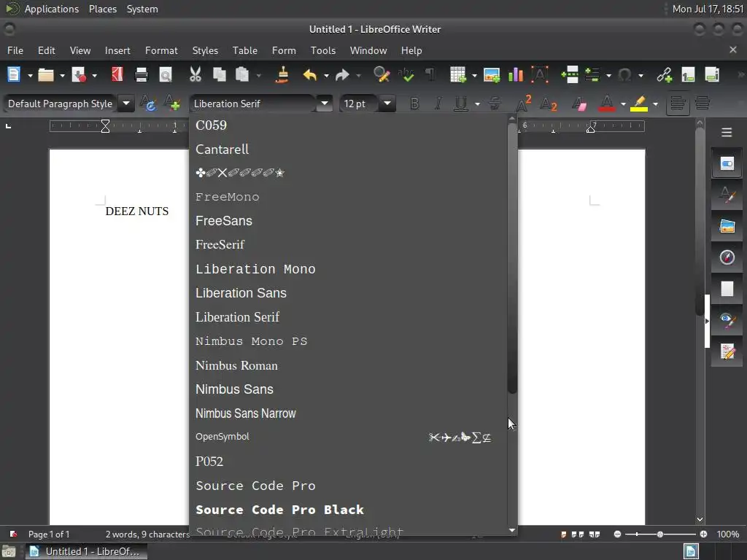This screenshot has height=560, width=747.
Task: Click the Undo arrow
Action: click(309, 75)
